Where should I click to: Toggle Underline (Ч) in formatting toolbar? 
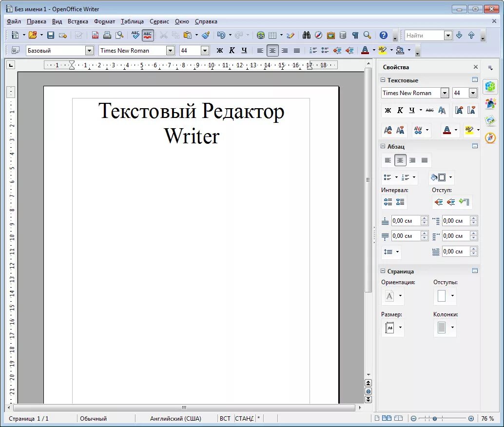tap(244, 51)
